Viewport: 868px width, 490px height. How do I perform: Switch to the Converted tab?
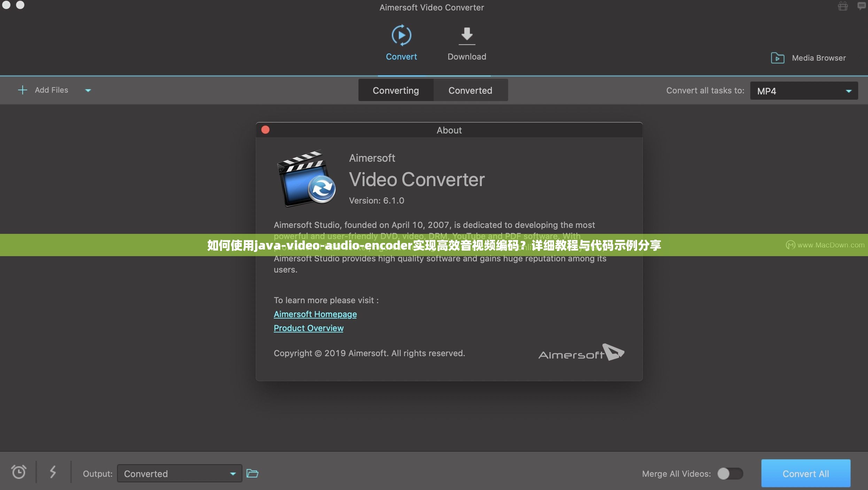click(x=470, y=90)
